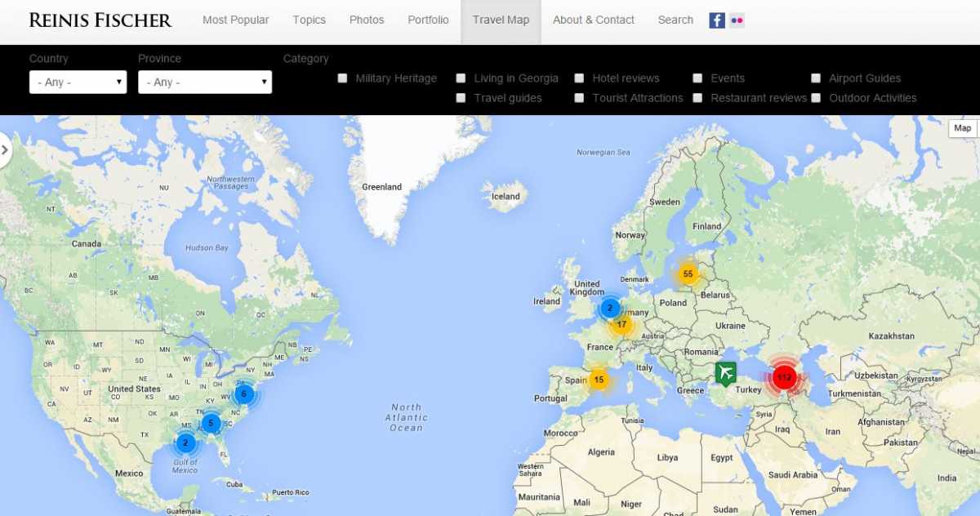
Task: Select the Map view type button
Action: pyautogui.click(x=962, y=128)
